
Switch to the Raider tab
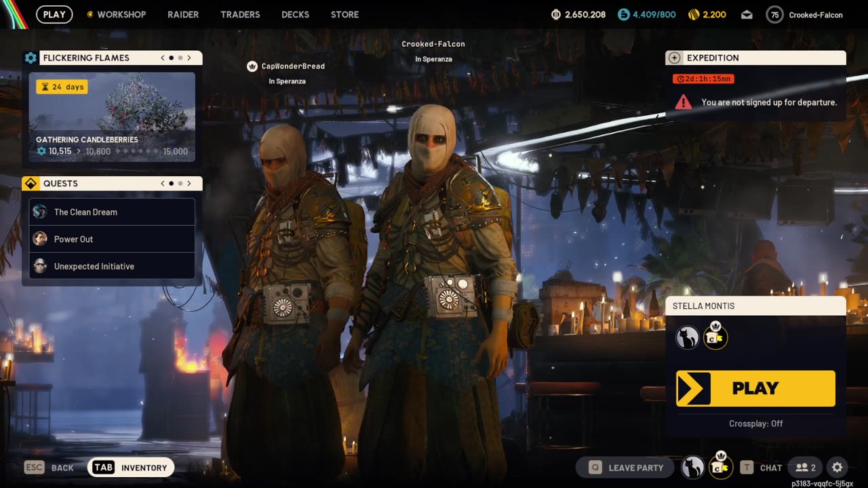click(x=183, y=14)
